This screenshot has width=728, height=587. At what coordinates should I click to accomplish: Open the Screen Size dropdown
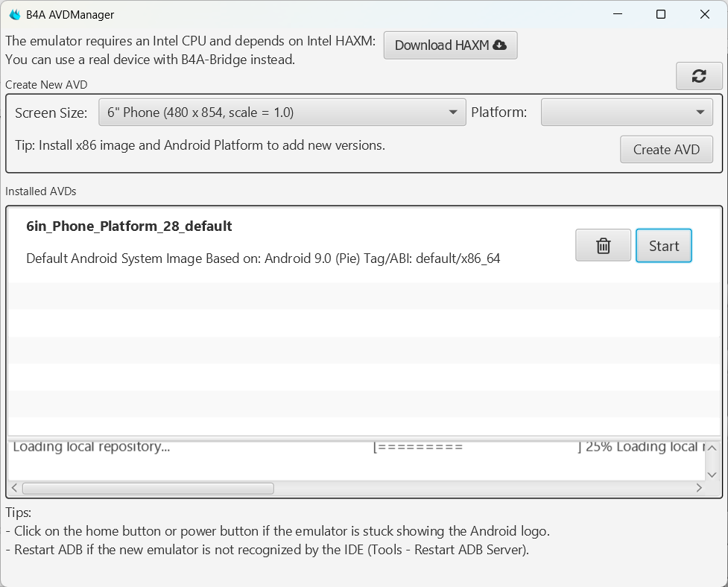coord(282,112)
